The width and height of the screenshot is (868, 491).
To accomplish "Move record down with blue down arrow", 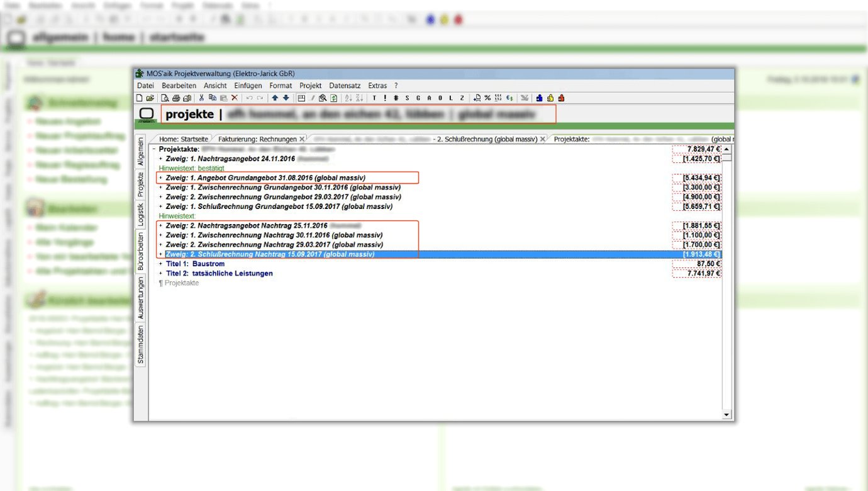I will [286, 98].
